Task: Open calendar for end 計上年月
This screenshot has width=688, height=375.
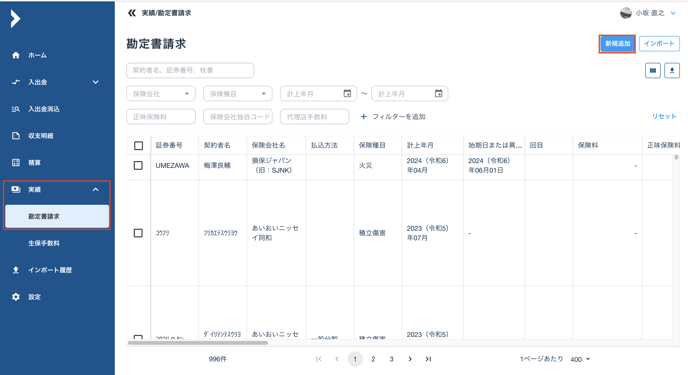Action: click(438, 93)
